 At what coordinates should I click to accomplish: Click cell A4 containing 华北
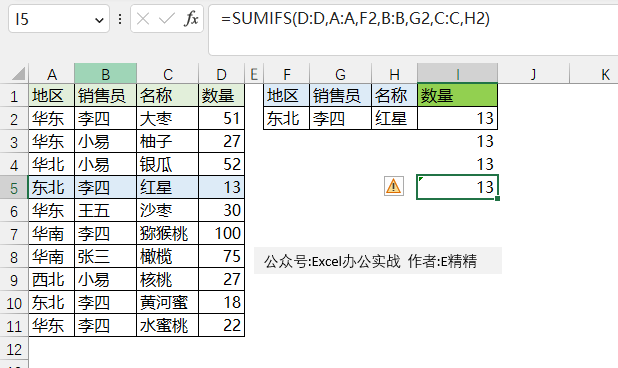(52, 164)
